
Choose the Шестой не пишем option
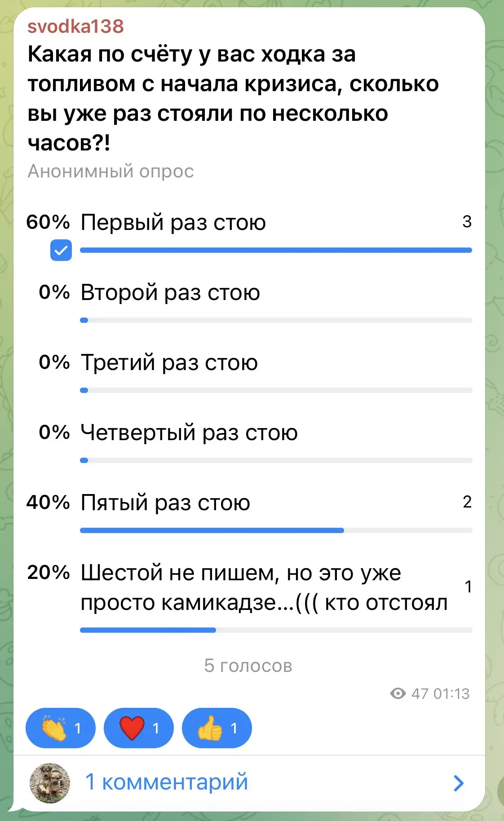[x=249, y=596]
